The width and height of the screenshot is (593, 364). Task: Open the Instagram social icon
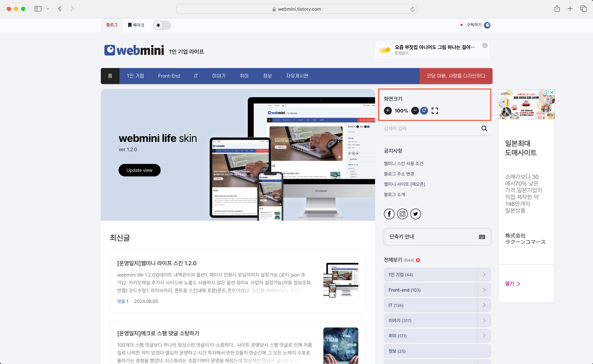click(x=402, y=214)
